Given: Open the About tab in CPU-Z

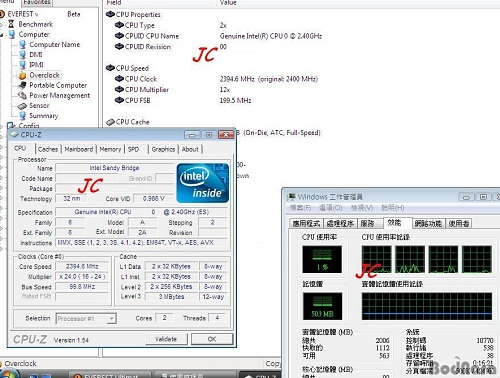Looking at the screenshot, I should (x=190, y=149).
